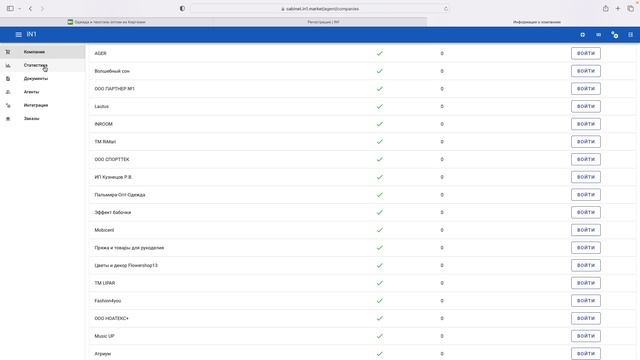Click ВОЙТИ in the Волшебный сон row
This screenshot has height=360, width=640.
coord(586,71)
